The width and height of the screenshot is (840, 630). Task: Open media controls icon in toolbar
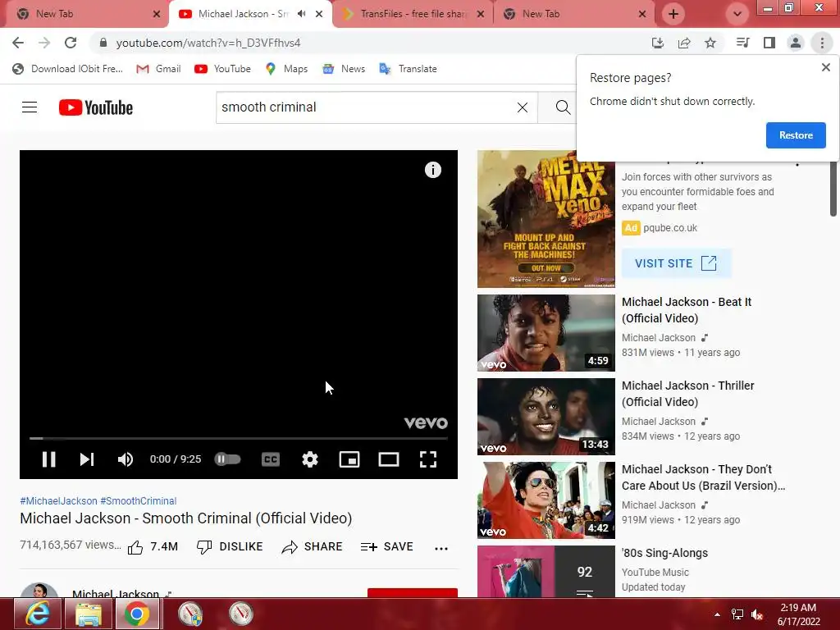[x=742, y=43]
